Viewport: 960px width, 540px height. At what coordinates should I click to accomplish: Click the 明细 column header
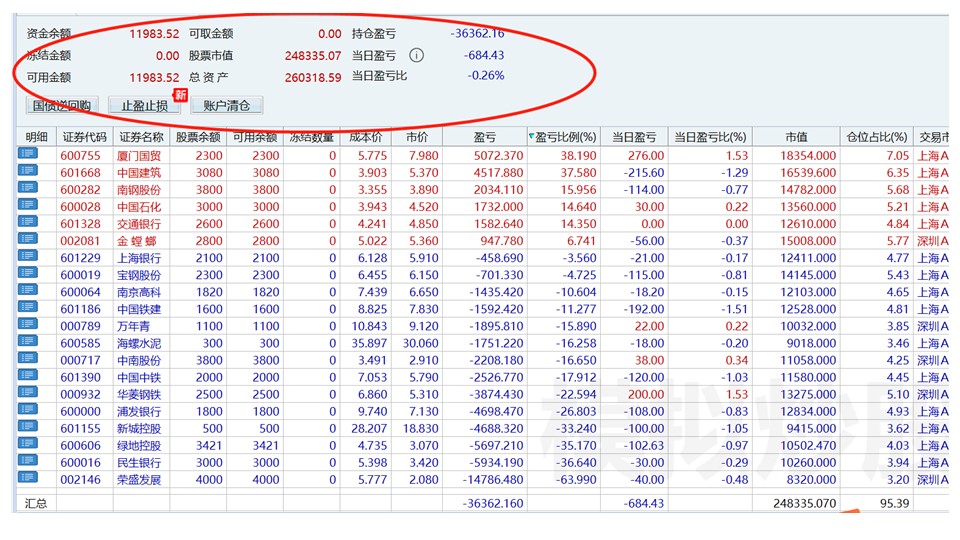(x=36, y=137)
